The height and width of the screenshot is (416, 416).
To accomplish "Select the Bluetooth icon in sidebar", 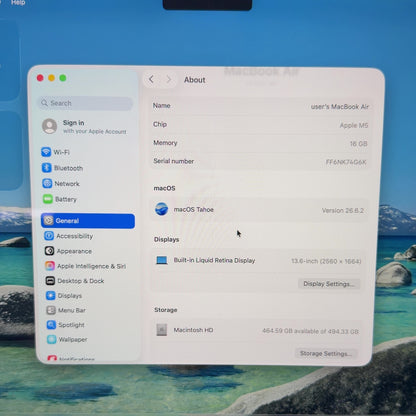I will click(x=47, y=168).
